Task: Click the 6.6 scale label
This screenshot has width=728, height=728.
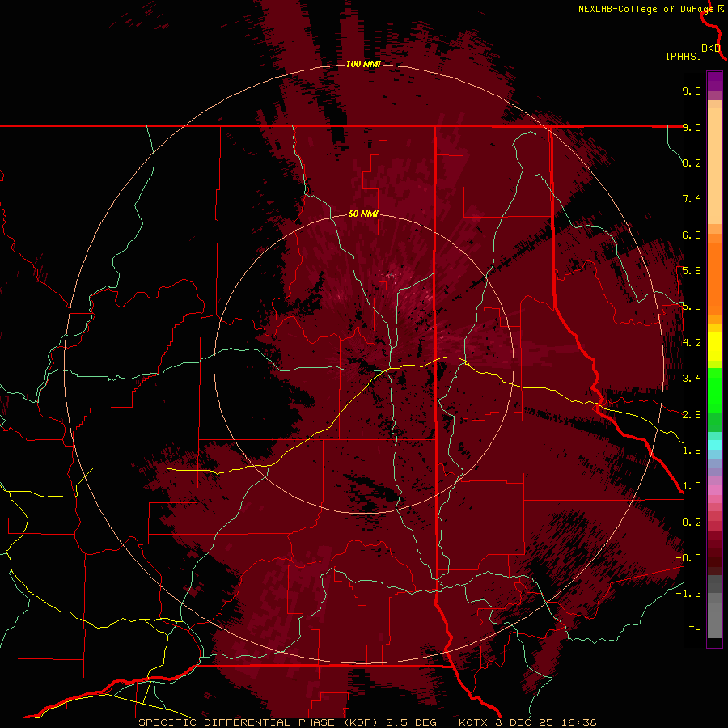Action: point(692,235)
